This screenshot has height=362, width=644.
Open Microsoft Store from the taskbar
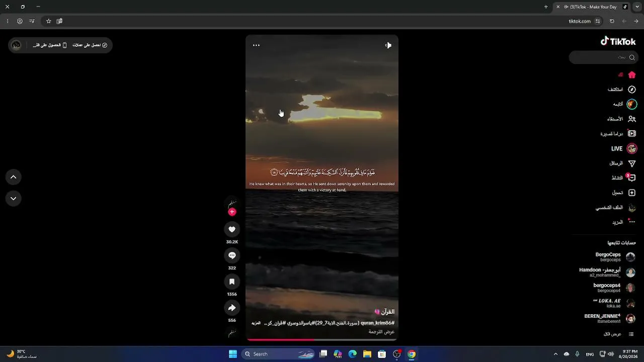tap(382, 354)
